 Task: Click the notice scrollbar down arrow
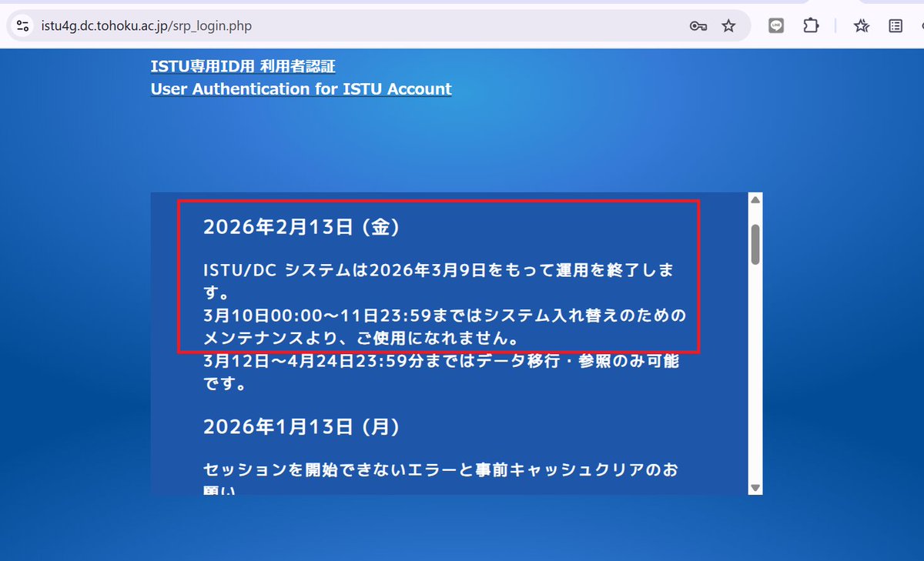[x=755, y=488]
